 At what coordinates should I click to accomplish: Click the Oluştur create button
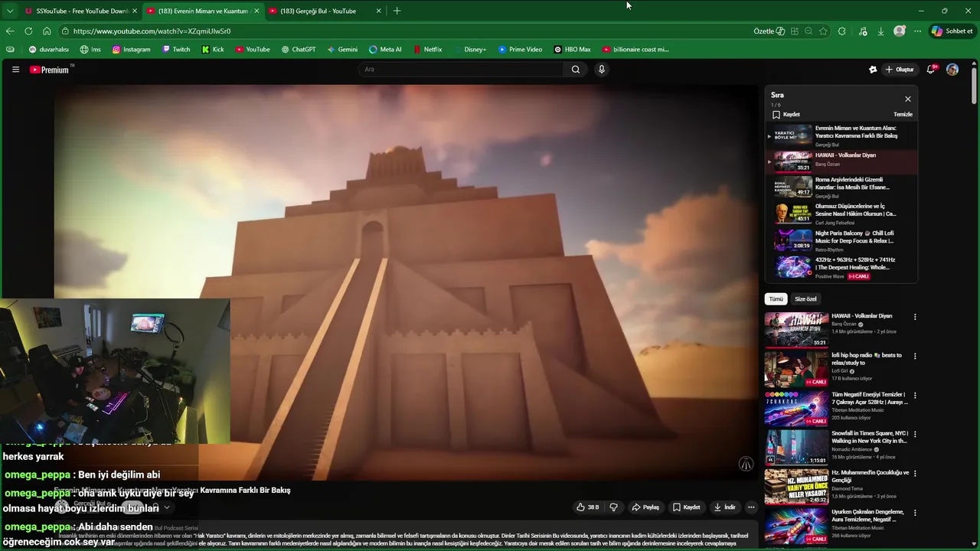click(900, 70)
